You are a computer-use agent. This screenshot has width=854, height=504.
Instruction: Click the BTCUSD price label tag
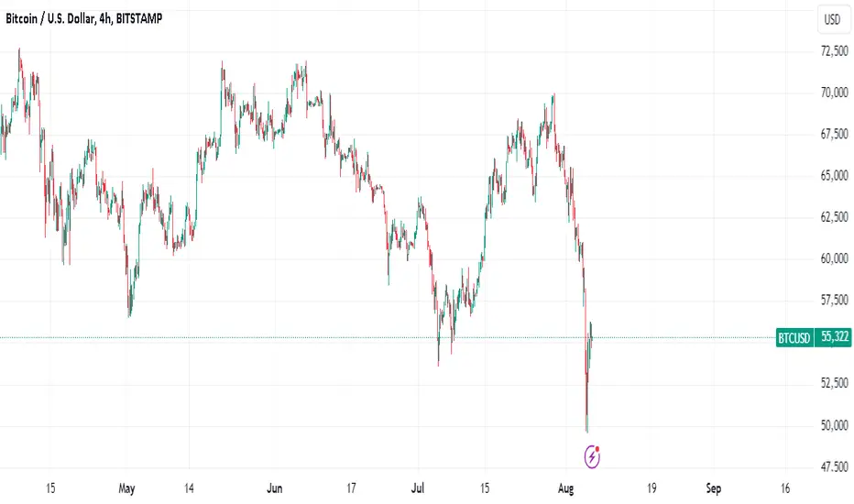794,338
